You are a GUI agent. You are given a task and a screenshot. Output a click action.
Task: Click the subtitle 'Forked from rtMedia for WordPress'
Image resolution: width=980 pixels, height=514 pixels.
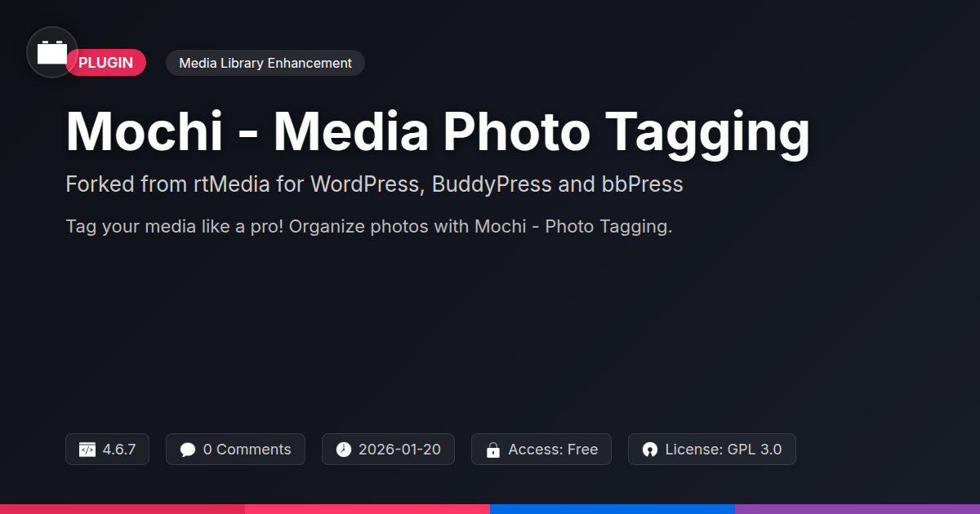coord(374,184)
